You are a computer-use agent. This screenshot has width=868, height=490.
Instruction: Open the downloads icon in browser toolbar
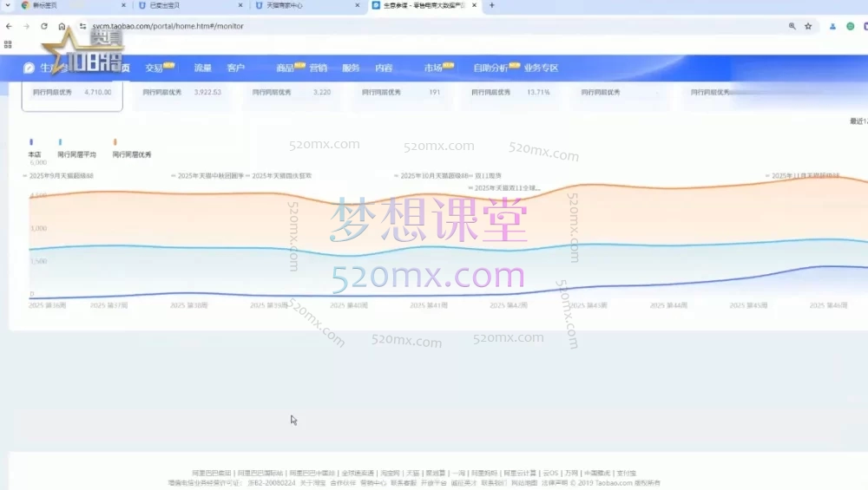tap(832, 26)
